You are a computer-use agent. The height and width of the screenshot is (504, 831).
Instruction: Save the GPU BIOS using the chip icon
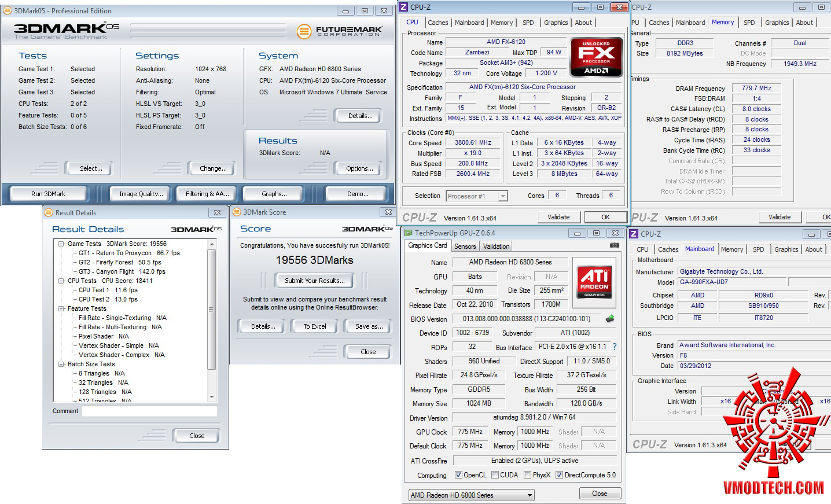pos(609,318)
